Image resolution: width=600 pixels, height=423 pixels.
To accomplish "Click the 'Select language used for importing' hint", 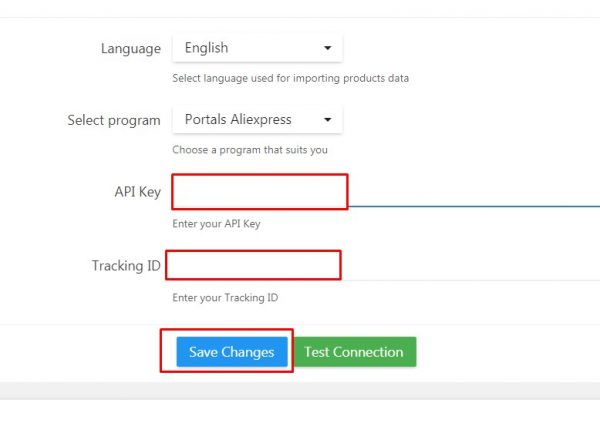I will coord(290,78).
